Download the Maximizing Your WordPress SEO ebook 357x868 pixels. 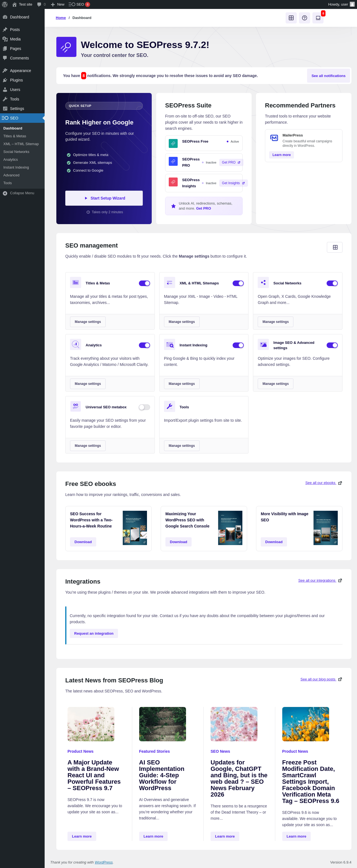178,542
